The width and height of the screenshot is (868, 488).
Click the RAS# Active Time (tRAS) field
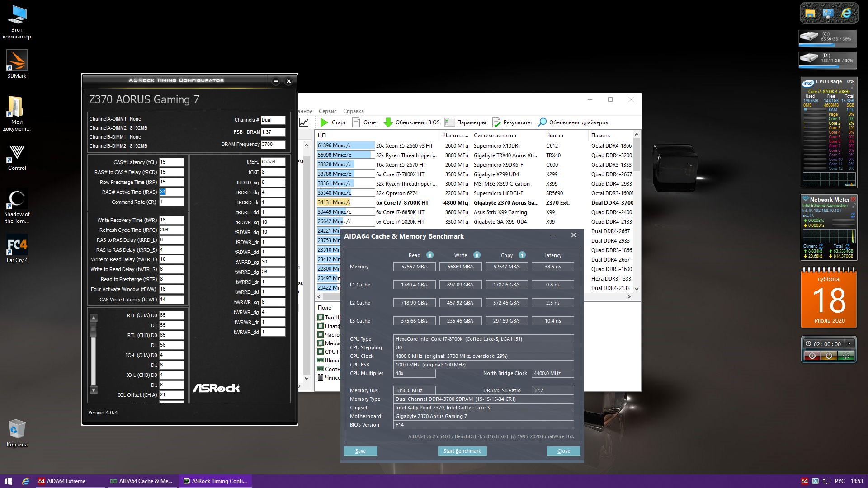(171, 192)
